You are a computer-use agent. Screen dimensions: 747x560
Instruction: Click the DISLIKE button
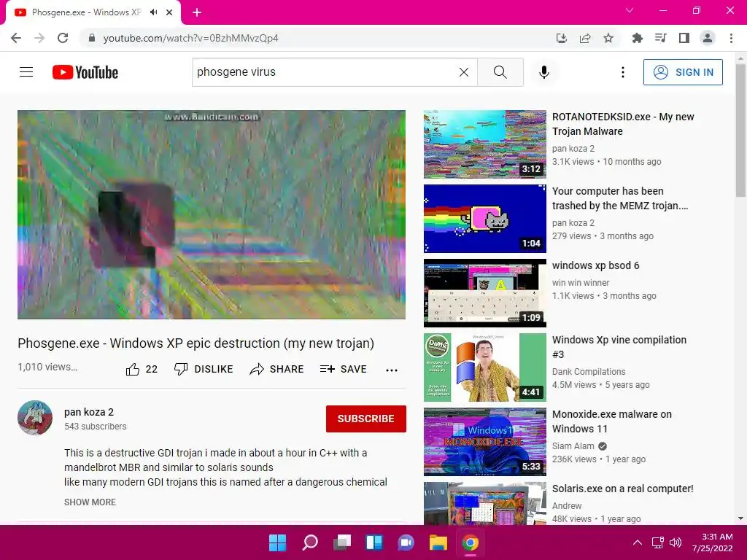[x=204, y=369]
